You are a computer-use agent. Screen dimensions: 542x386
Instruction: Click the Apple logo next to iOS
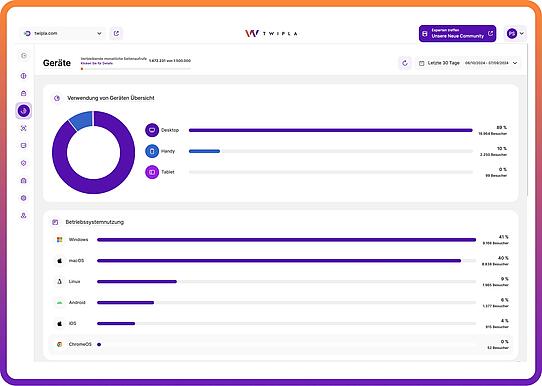tap(59, 323)
